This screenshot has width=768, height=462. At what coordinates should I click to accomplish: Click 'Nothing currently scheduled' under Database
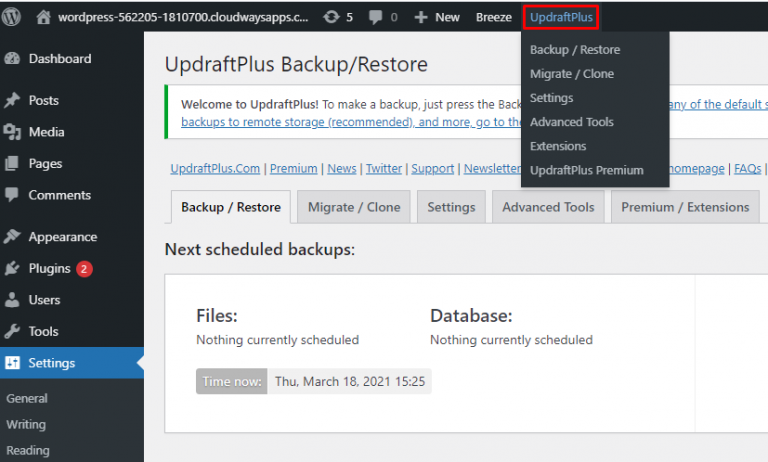tap(511, 340)
